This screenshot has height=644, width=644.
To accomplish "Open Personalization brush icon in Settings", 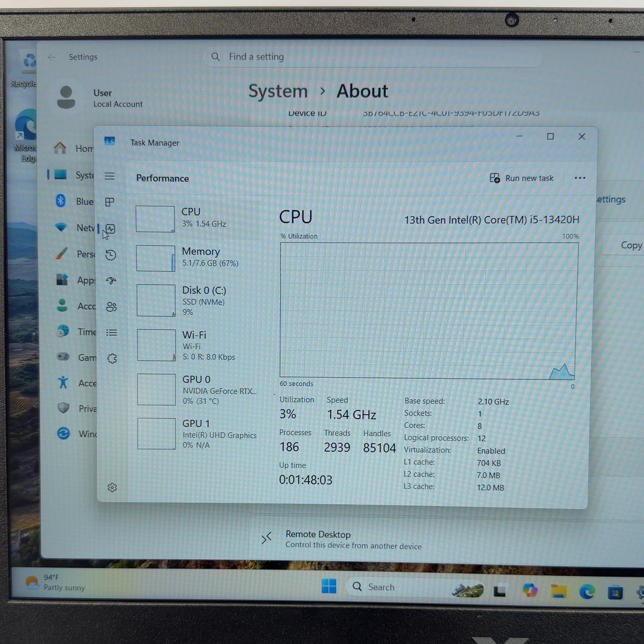I will click(62, 253).
